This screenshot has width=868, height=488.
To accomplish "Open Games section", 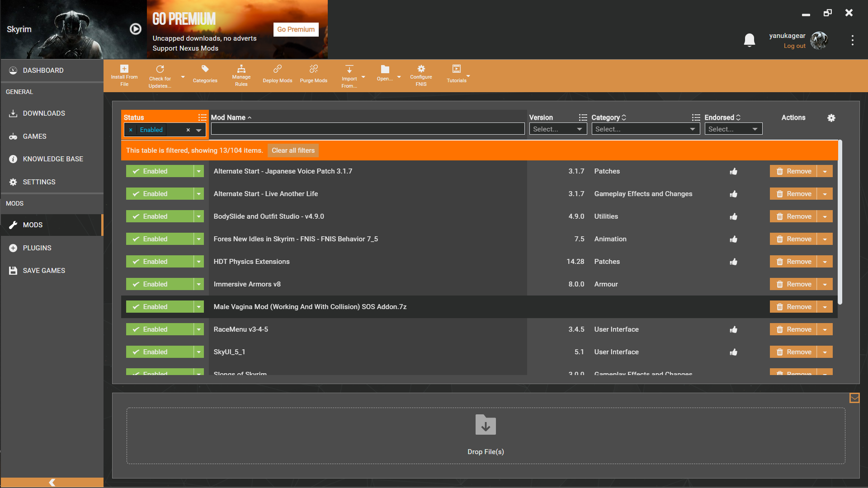I will (x=52, y=136).
